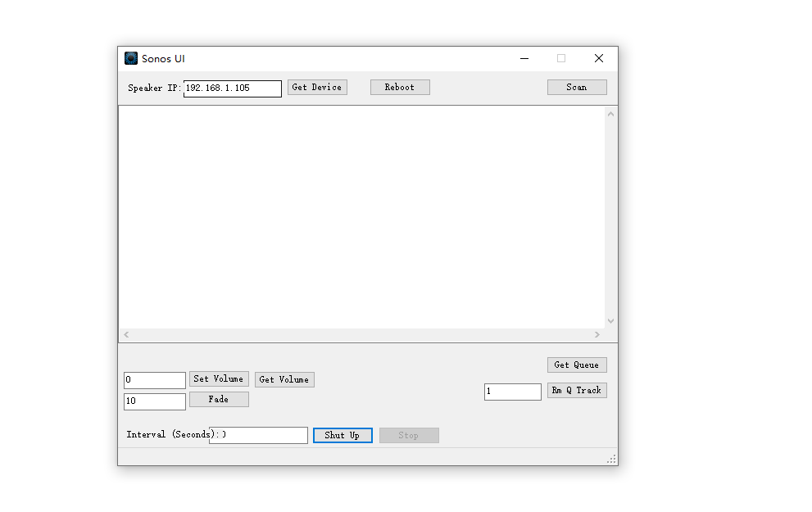The image size is (812, 512).
Task: Click the Stop button
Action: pos(409,435)
